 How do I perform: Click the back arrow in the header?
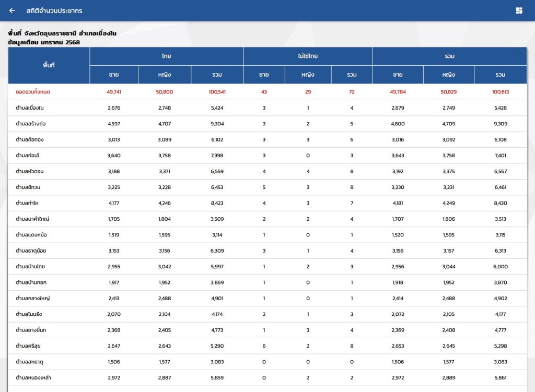pos(12,10)
